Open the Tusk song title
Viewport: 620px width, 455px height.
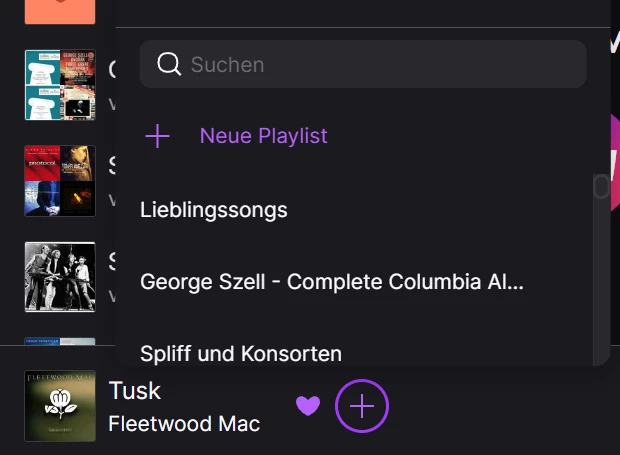point(135,390)
